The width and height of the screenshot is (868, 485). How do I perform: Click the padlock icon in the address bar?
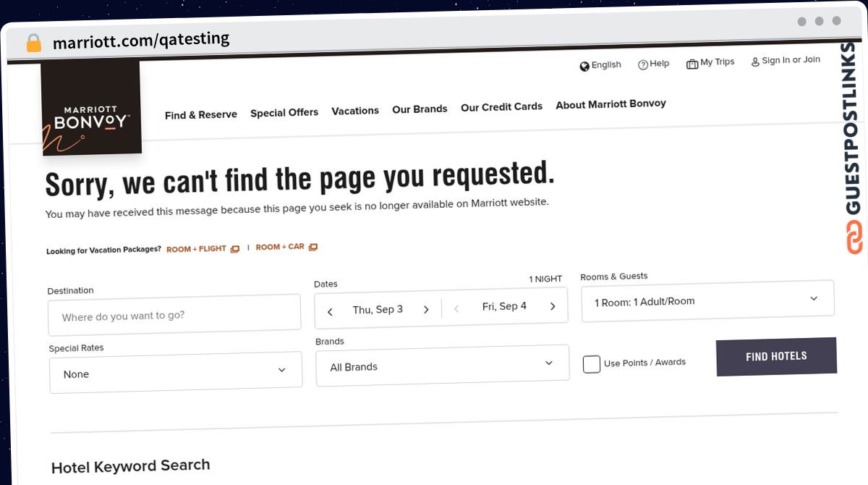(33, 43)
